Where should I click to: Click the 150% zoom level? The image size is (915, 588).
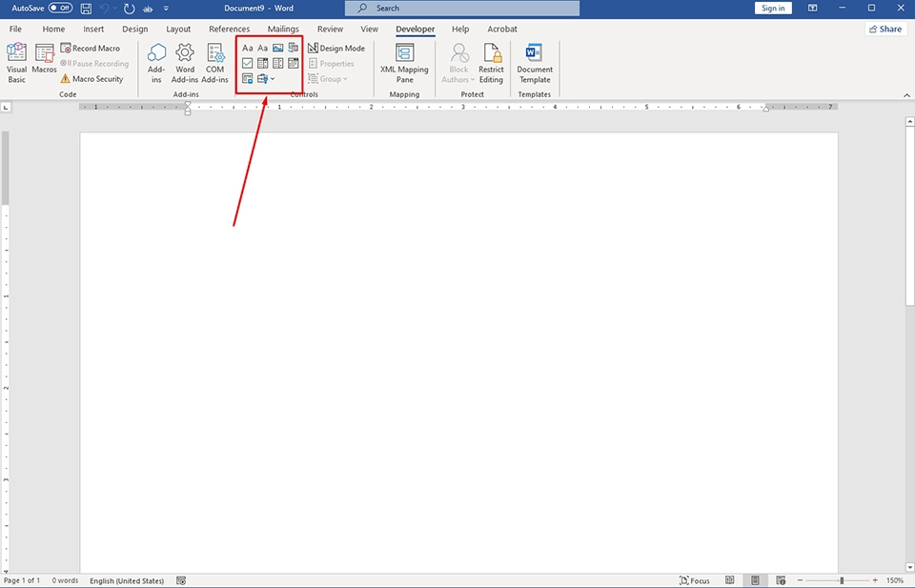pyautogui.click(x=895, y=580)
